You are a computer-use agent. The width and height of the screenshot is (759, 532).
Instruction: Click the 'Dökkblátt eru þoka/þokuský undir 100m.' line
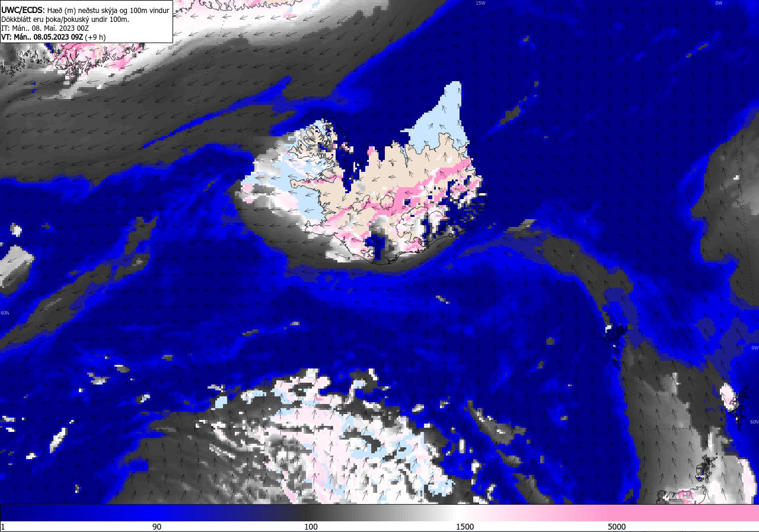(65, 19)
